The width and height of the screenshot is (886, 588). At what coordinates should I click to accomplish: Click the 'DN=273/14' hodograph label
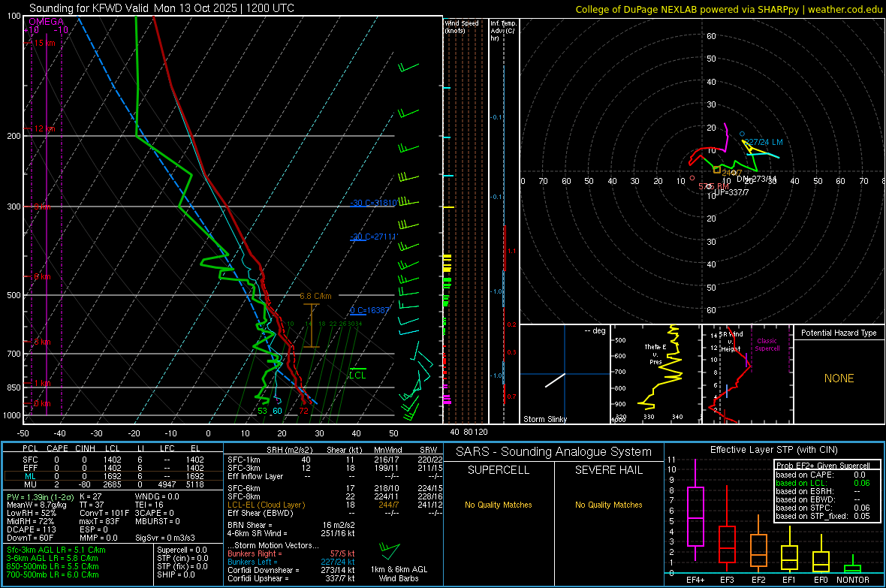point(757,179)
